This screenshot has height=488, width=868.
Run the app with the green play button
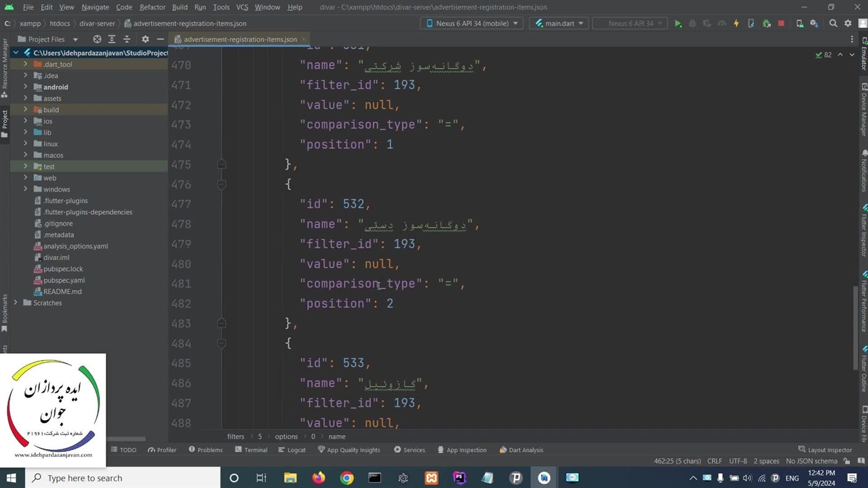[x=677, y=24]
